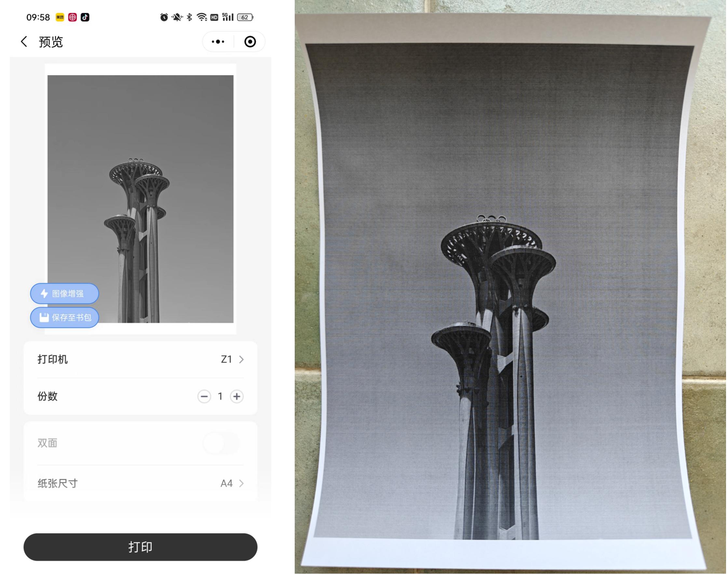Tap the circular close target icon
728x575 pixels.
pos(250,42)
